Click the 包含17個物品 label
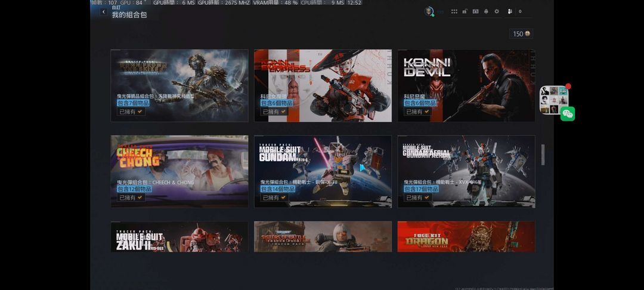Image resolution: width=644 pixels, height=290 pixels. coord(421,189)
